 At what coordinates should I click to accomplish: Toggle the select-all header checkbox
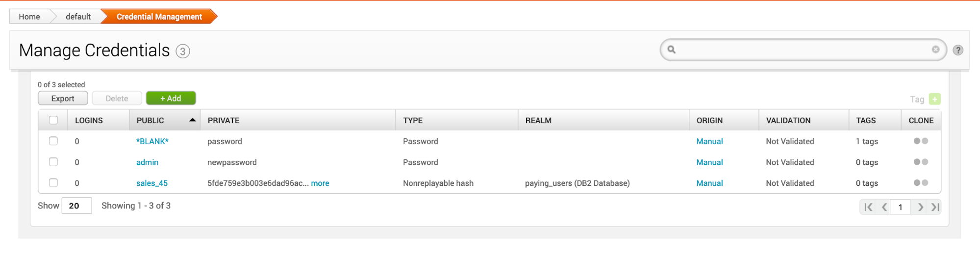click(x=53, y=120)
